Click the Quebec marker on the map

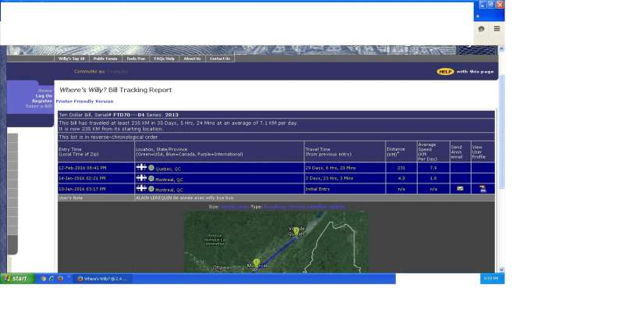point(296,230)
